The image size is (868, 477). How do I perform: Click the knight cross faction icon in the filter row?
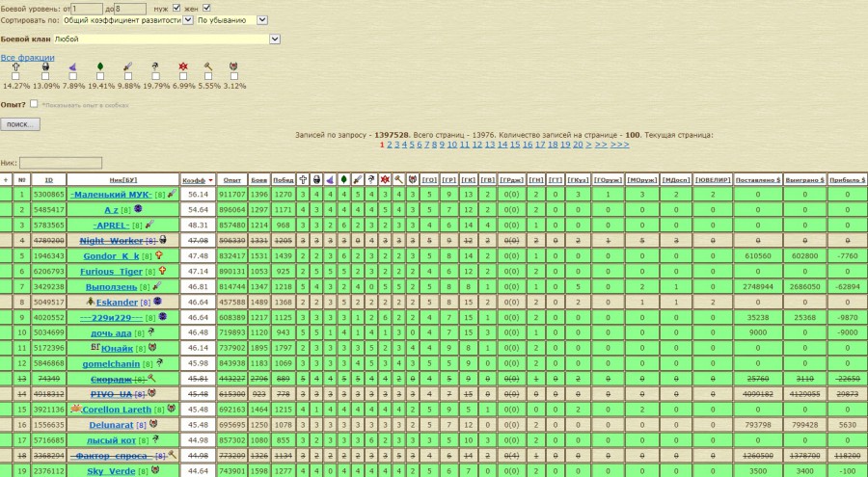click(x=15, y=66)
